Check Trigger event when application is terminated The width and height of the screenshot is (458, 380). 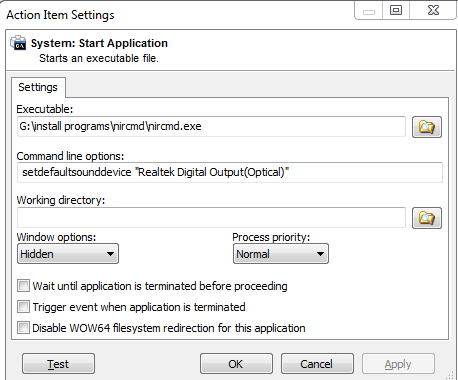point(23,307)
